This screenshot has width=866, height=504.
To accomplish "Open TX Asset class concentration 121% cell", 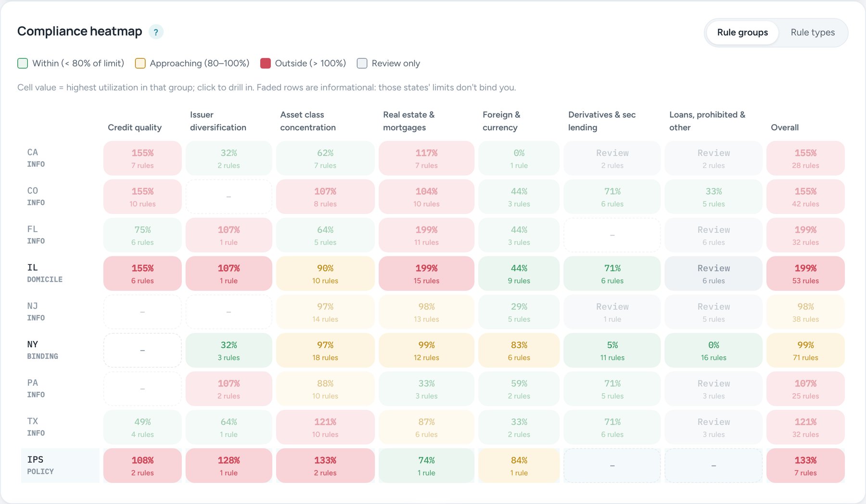I will [325, 427].
